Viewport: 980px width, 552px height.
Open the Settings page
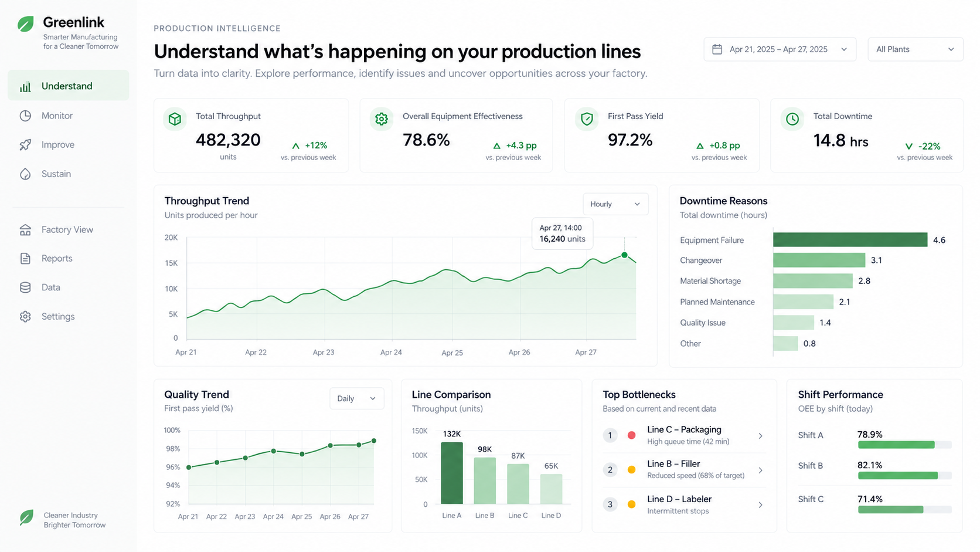[x=69, y=317]
